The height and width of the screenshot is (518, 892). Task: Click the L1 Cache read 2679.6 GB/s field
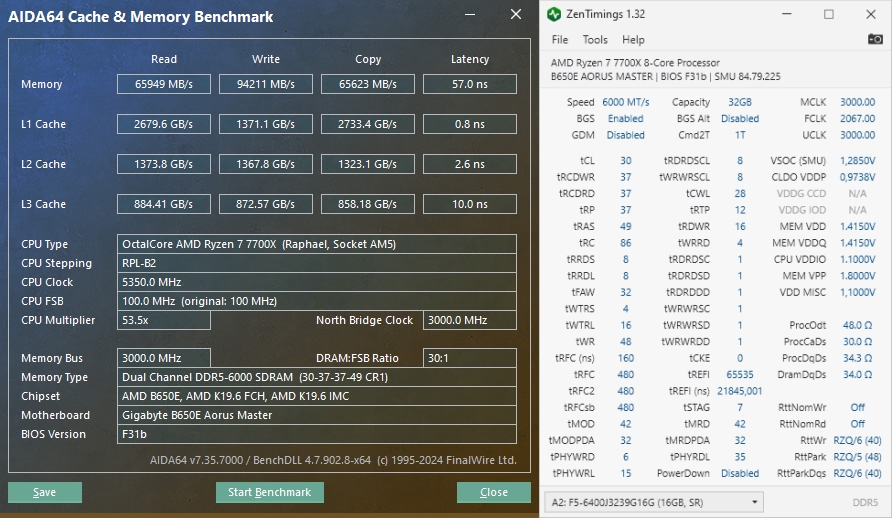click(x=164, y=124)
